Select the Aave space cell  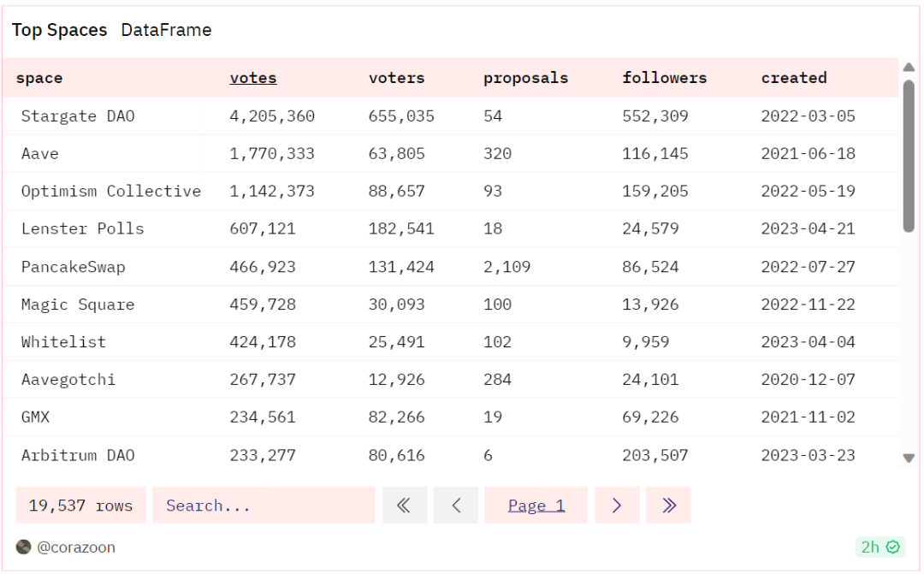tap(40, 154)
